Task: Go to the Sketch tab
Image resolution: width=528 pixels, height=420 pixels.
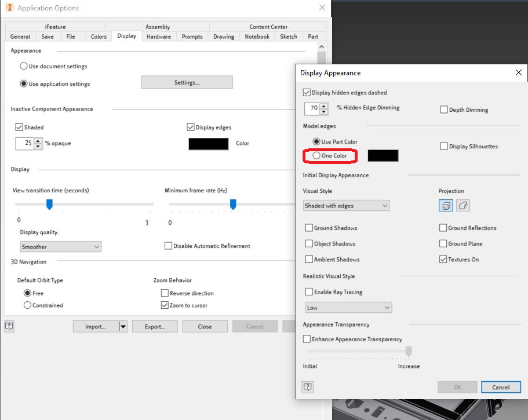Action: [x=289, y=36]
